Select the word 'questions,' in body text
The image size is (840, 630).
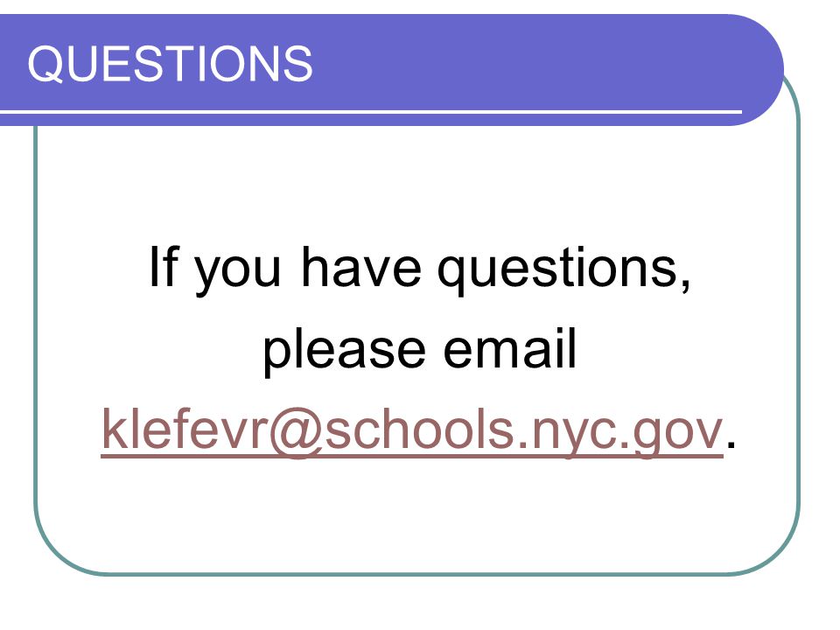(x=564, y=270)
